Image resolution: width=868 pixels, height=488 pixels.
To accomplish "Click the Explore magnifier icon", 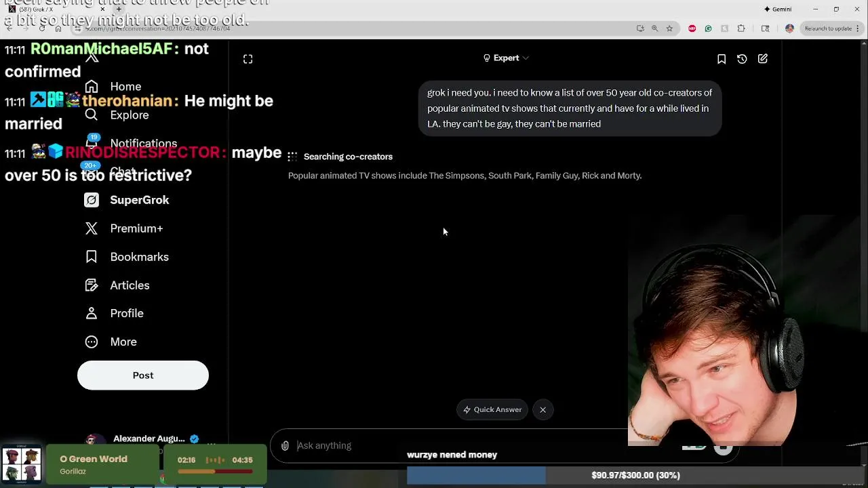I will (x=92, y=115).
